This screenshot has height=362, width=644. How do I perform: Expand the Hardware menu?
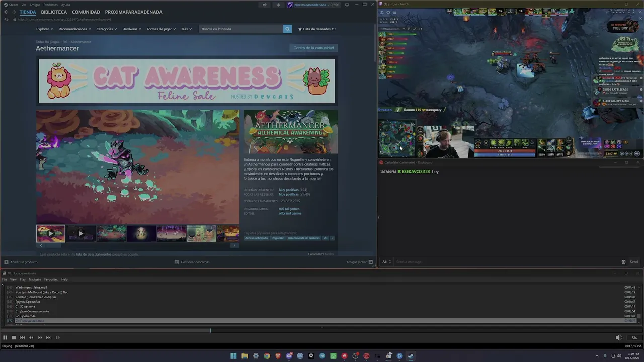pos(132,29)
